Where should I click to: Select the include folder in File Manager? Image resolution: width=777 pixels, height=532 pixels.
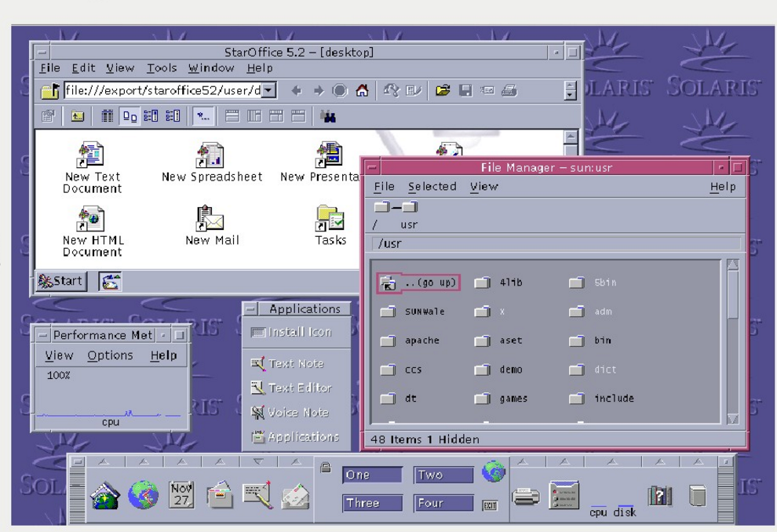(x=601, y=399)
